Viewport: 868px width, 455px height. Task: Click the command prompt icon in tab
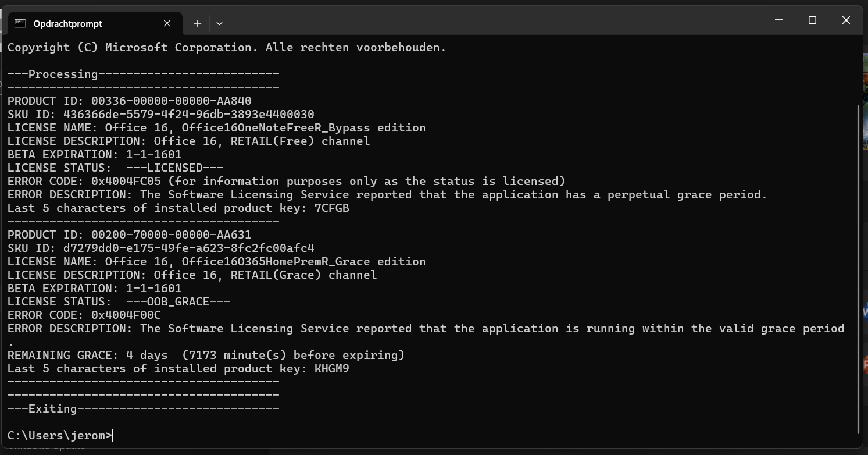pos(20,23)
